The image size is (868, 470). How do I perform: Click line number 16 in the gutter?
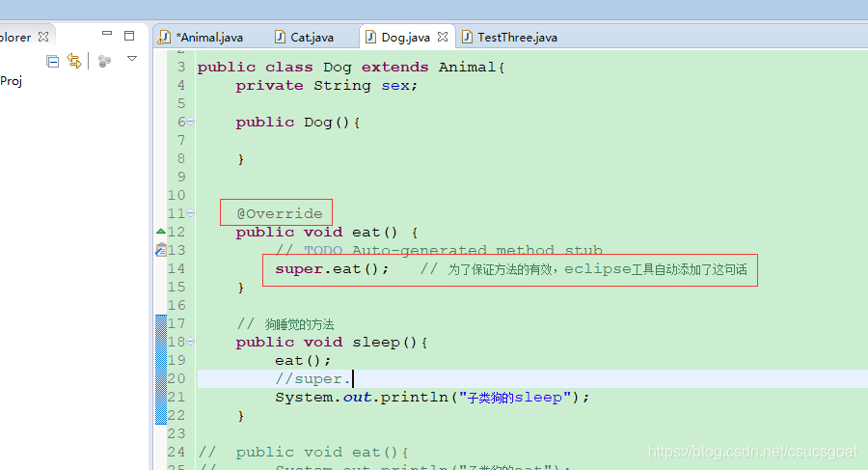(176, 305)
